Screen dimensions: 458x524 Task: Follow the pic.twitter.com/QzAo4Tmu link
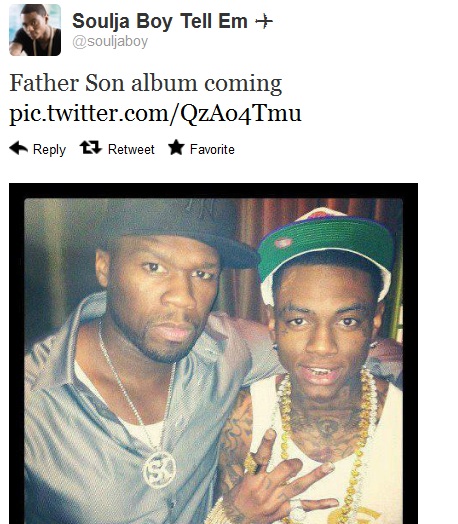point(155,114)
